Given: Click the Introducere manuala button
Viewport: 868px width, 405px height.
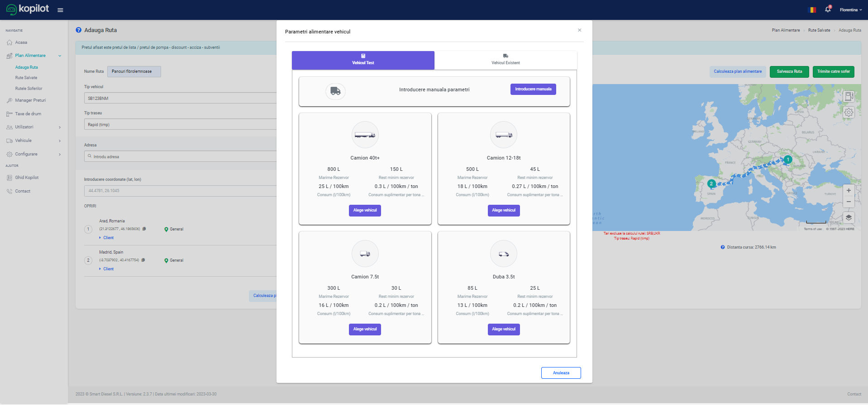Looking at the screenshot, I should pos(533,89).
